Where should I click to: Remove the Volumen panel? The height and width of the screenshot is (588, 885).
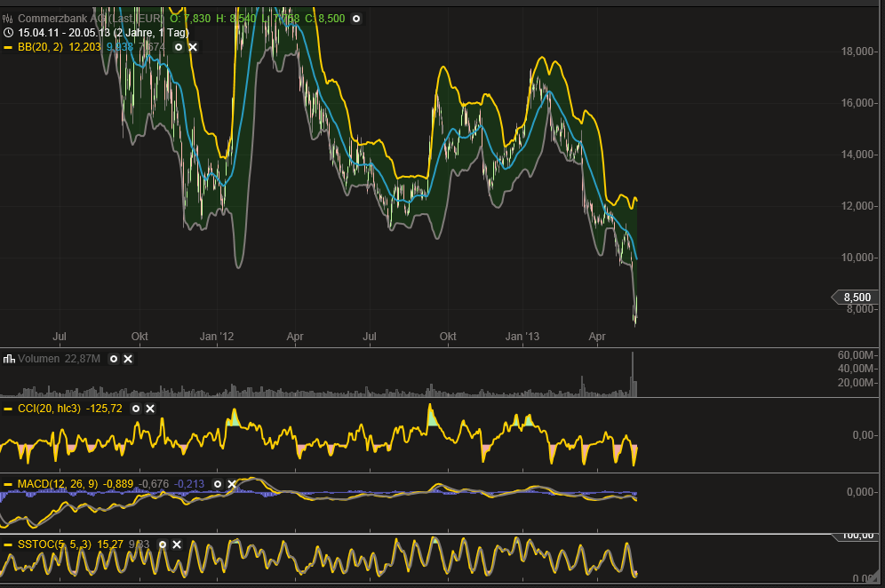point(128,359)
